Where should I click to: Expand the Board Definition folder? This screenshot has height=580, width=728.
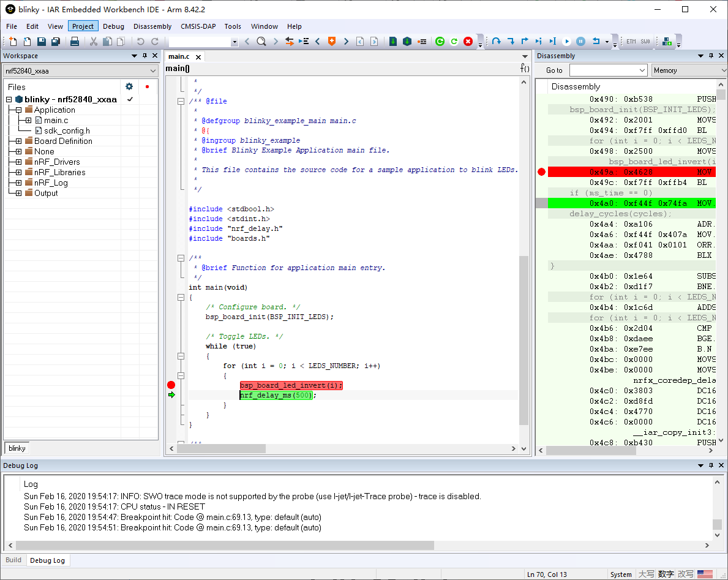pyautogui.click(x=18, y=141)
